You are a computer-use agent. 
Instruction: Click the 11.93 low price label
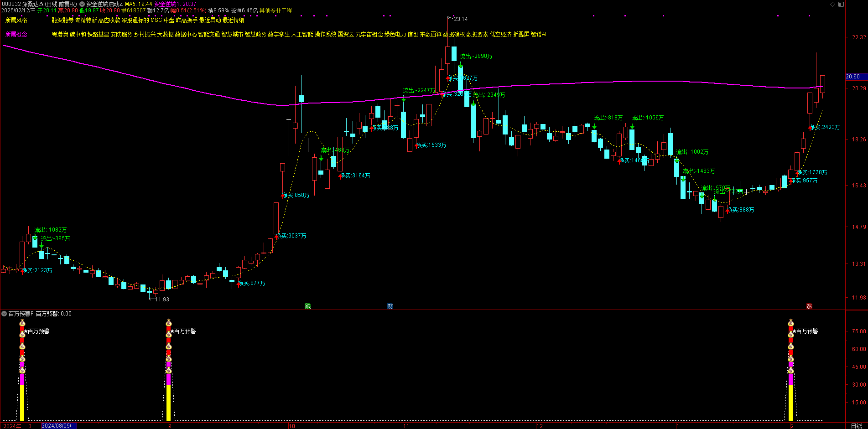[162, 300]
